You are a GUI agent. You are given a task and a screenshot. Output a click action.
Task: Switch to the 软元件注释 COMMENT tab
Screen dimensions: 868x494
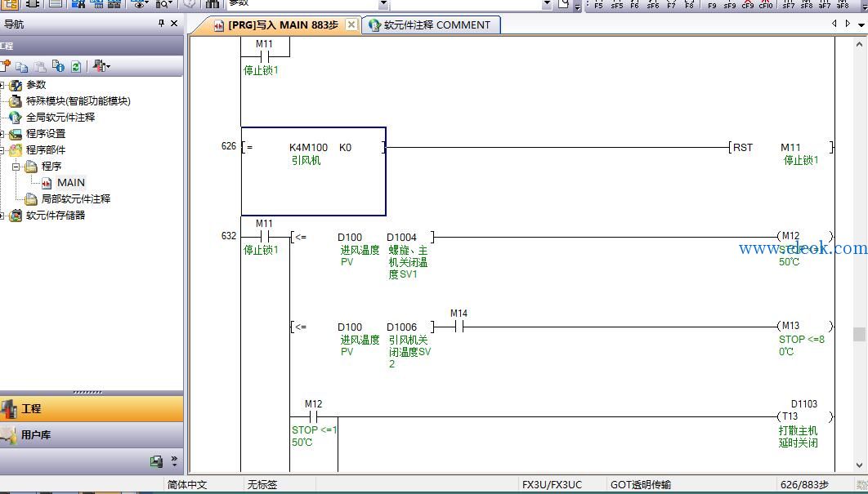[431, 24]
